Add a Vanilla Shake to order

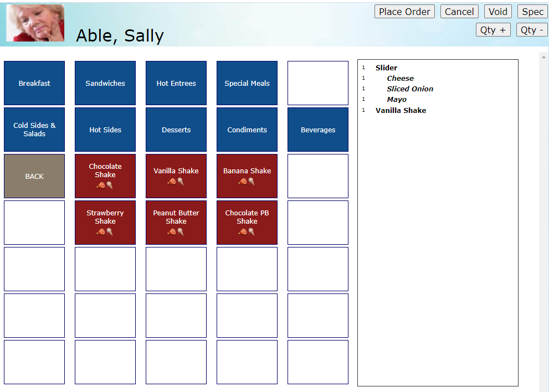click(x=176, y=176)
